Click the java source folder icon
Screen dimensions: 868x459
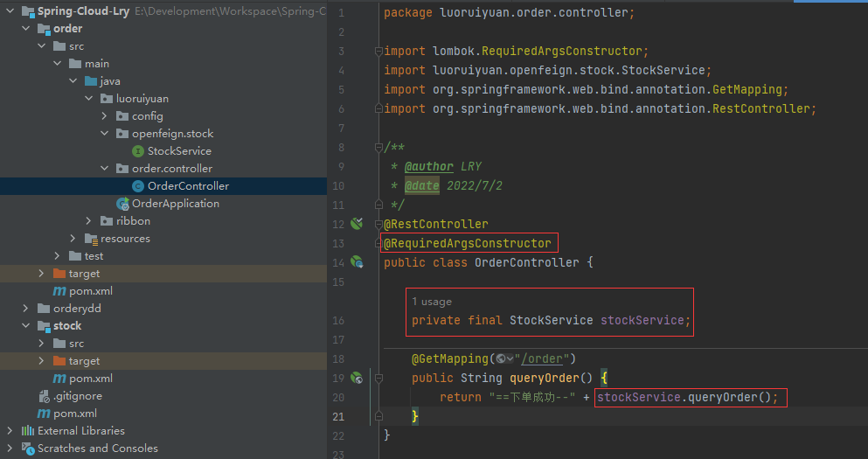pyautogui.click(x=91, y=81)
